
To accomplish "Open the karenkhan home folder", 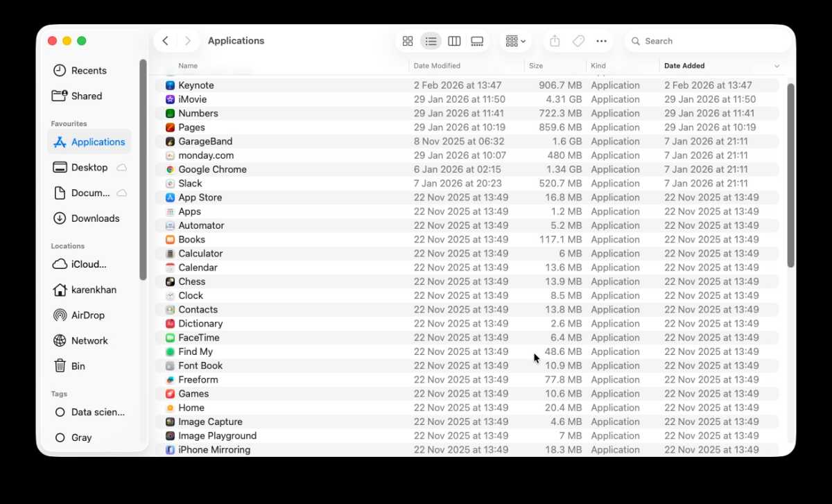I will [92, 290].
